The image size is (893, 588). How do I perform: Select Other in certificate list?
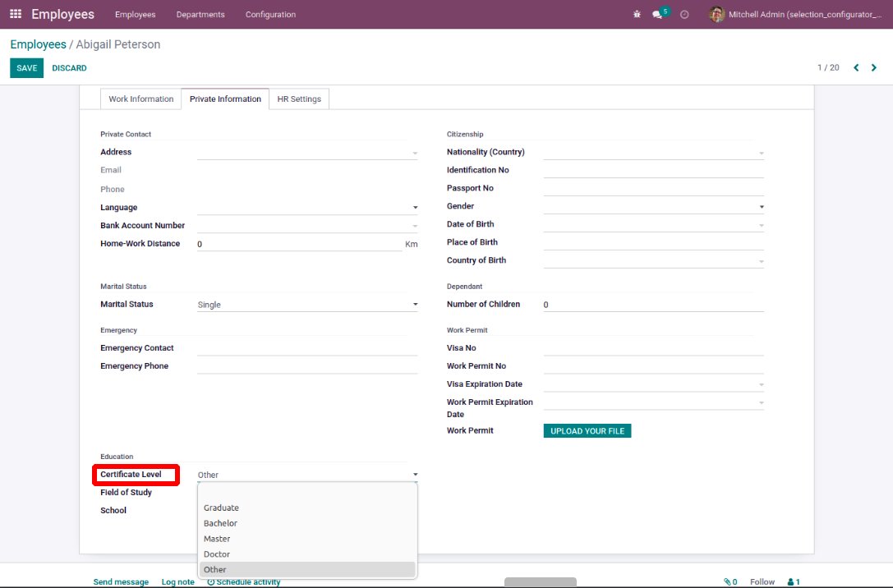click(x=307, y=569)
